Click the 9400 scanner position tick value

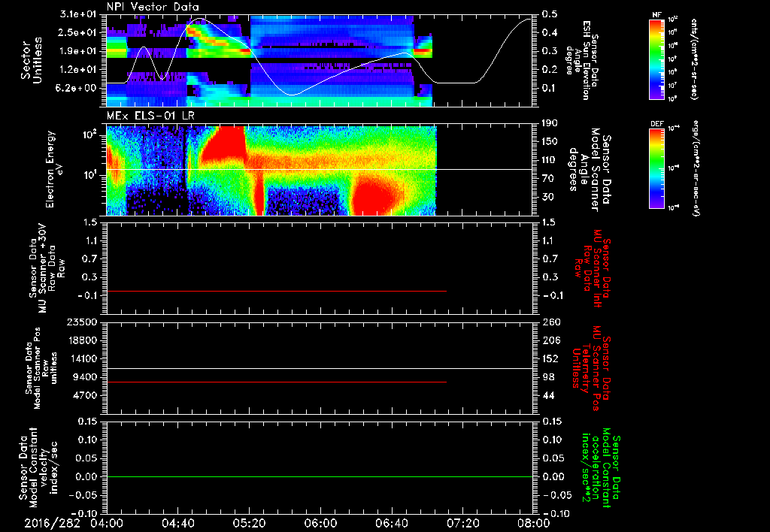[x=86, y=377]
